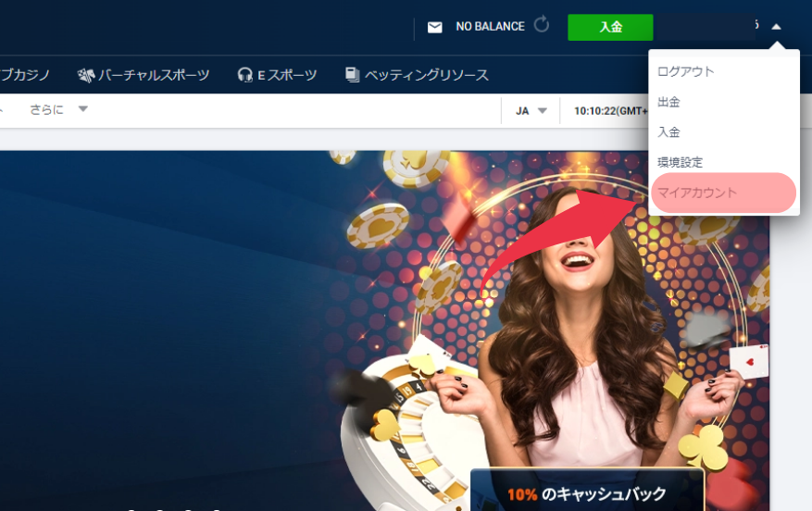The height and width of the screenshot is (511, 812).
Task: Click the green 入金 deposit button
Action: pyautogui.click(x=610, y=27)
